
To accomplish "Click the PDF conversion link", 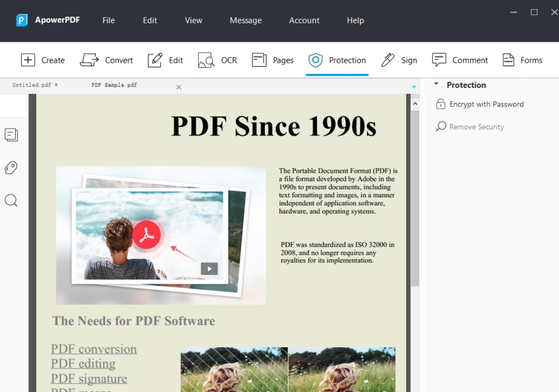I will pyautogui.click(x=93, y=349).
